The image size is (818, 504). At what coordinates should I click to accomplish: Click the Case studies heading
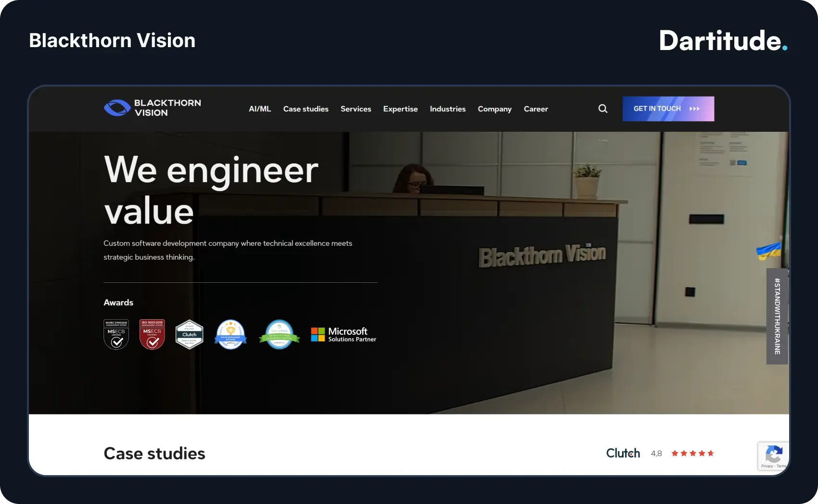pyautogui.click(x=154, y=454)
